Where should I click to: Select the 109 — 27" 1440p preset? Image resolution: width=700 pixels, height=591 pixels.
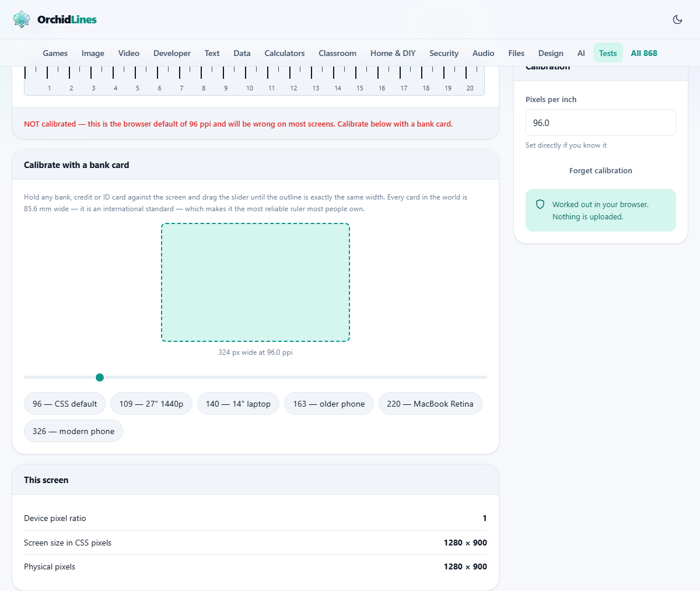coord(151,404)
